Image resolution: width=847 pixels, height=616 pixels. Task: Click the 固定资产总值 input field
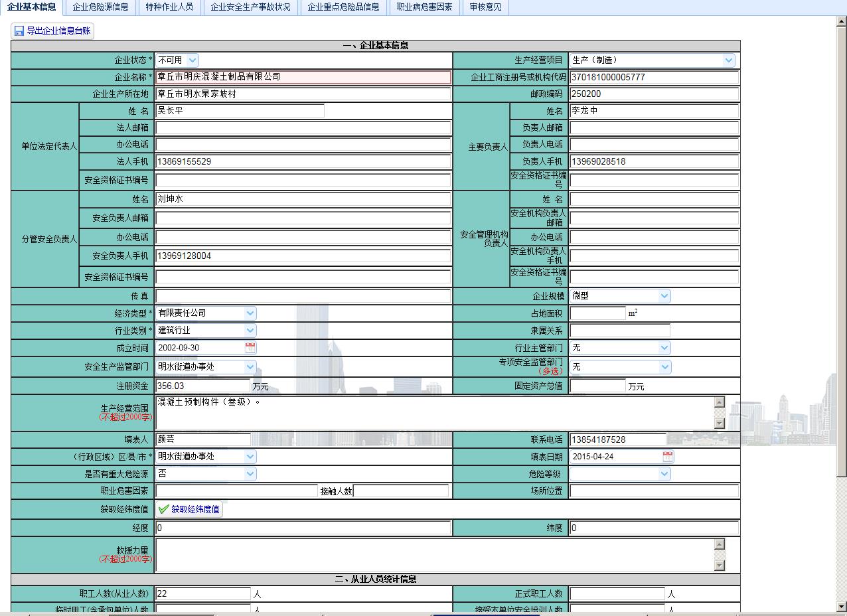[x=597, y=386]
